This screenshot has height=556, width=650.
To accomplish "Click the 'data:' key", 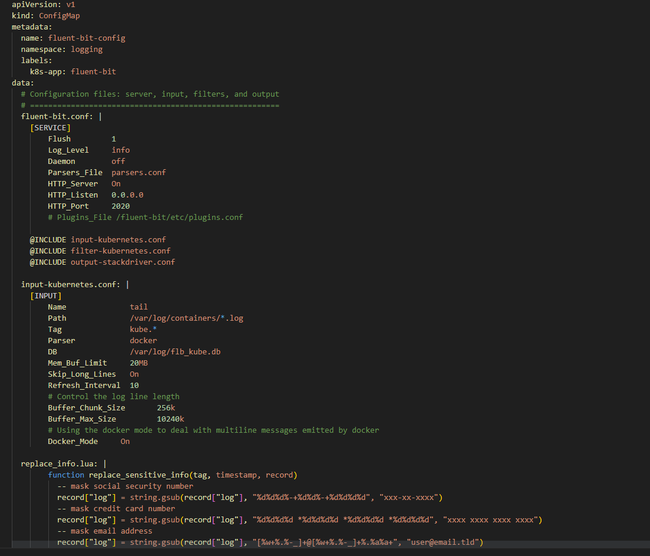I will tap(23, 83).
